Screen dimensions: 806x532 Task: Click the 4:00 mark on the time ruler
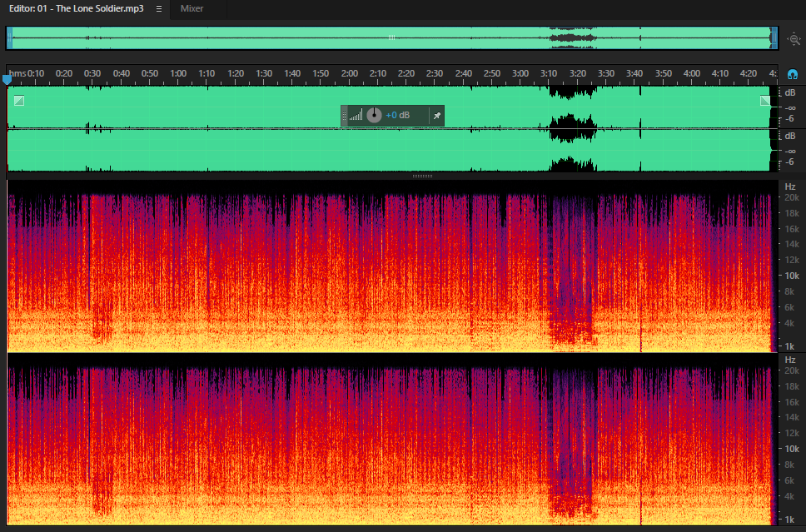(692, 73)
